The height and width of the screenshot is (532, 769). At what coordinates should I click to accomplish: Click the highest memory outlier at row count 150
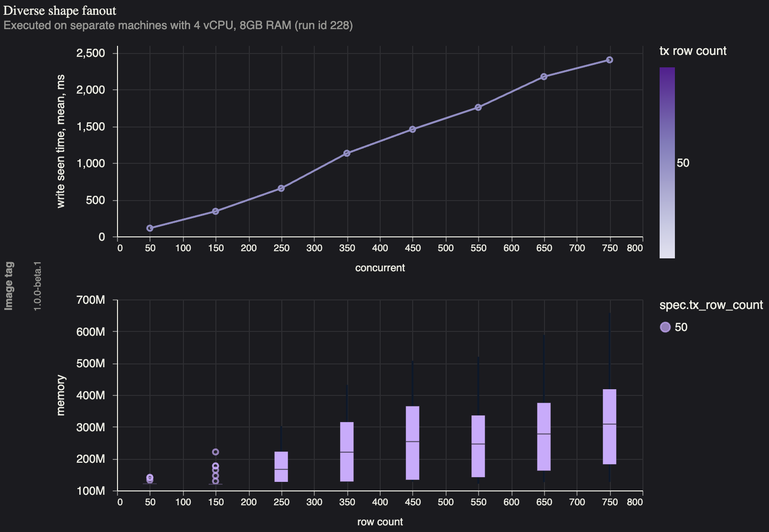pyautogui.click(x=215, y=452)
